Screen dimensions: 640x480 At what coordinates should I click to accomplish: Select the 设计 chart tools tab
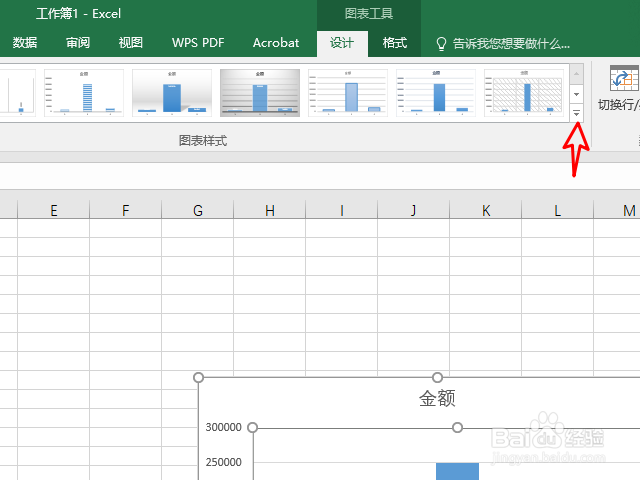click(x=342, y=43)
